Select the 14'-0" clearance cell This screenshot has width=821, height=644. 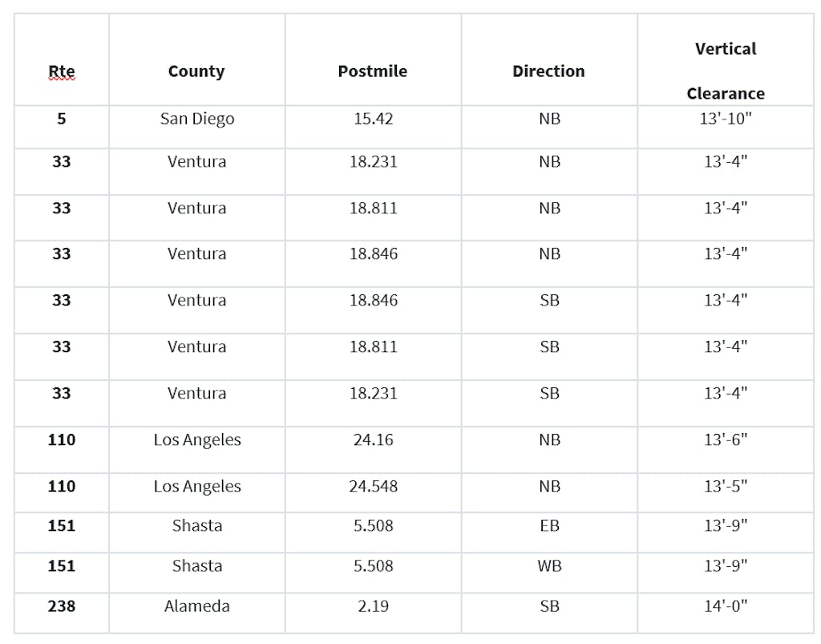point(726,606)
